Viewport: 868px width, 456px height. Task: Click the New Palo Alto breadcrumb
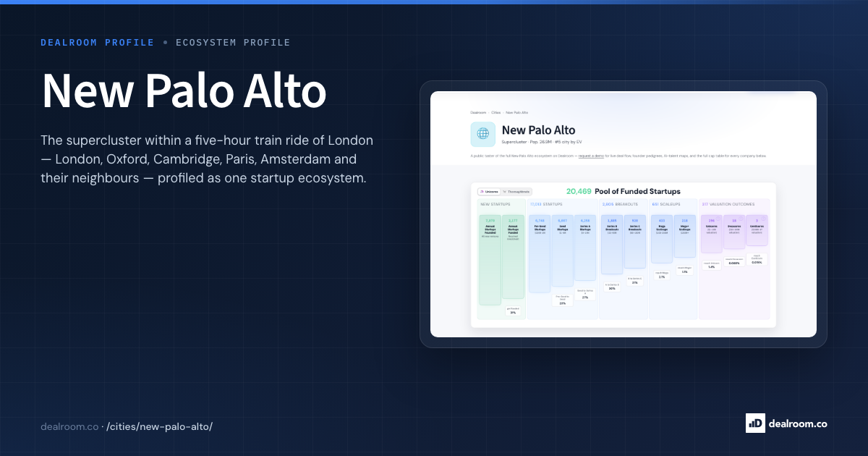tap(516, 112)
